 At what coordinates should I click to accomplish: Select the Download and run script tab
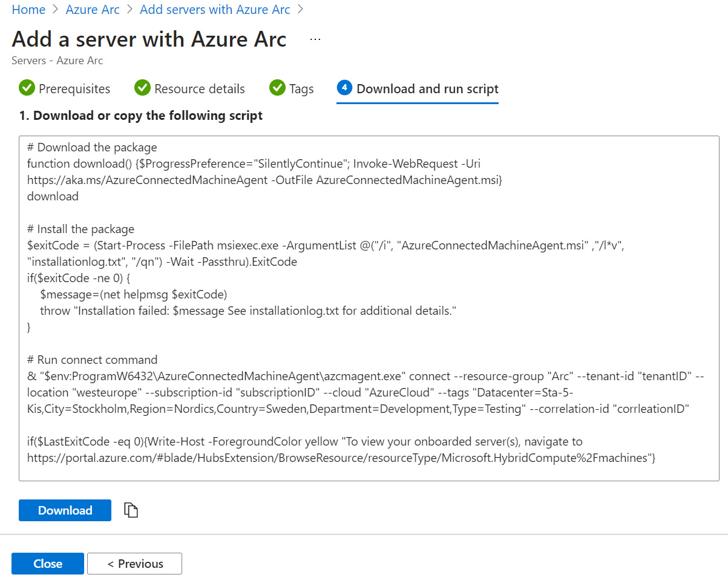coord(418,89)
